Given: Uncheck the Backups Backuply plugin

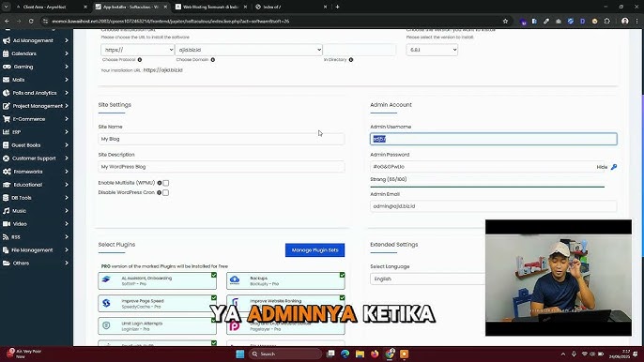Looking at the screenshot, I should pyautogui.click(x=342, y=275).
